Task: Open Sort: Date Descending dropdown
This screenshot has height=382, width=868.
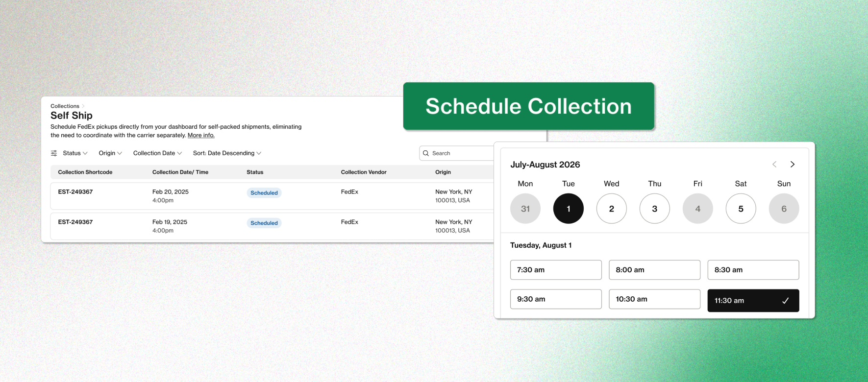Action: click(x=227, y=153)
